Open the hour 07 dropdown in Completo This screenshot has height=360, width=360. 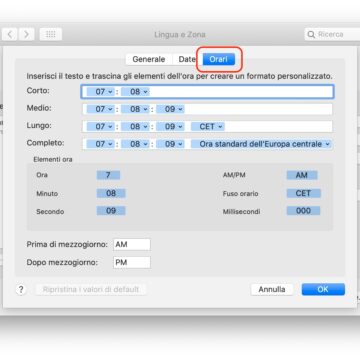click(100, 144)
